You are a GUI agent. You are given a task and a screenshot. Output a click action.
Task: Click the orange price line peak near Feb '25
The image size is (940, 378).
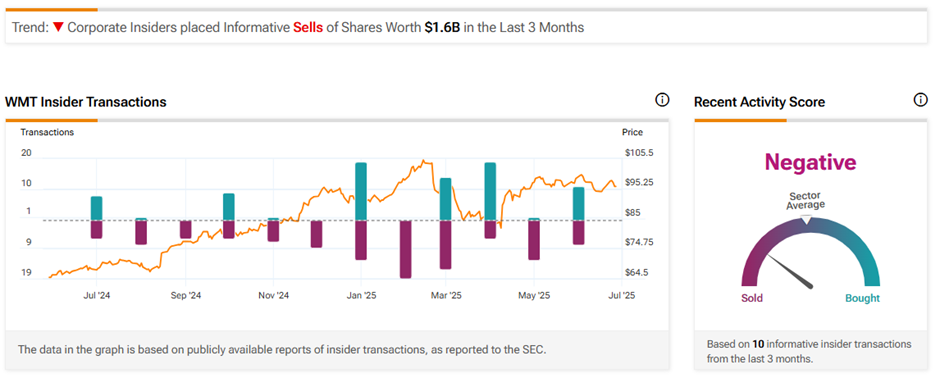click(x=424, y=161)
